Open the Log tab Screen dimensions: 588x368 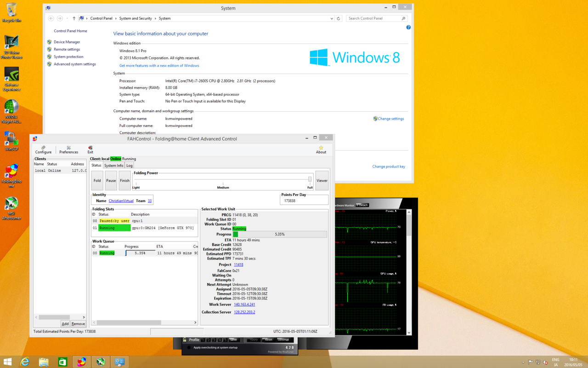130,166
